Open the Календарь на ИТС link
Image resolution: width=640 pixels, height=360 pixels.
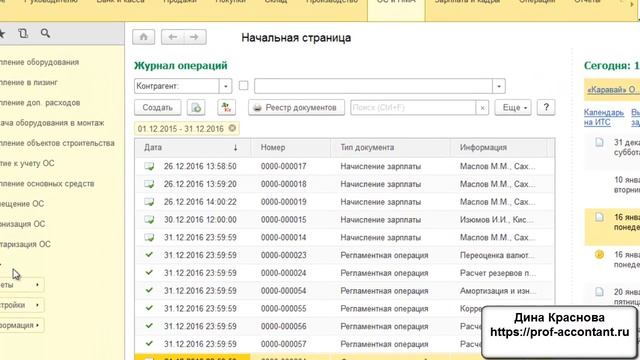tap(604, 117)
